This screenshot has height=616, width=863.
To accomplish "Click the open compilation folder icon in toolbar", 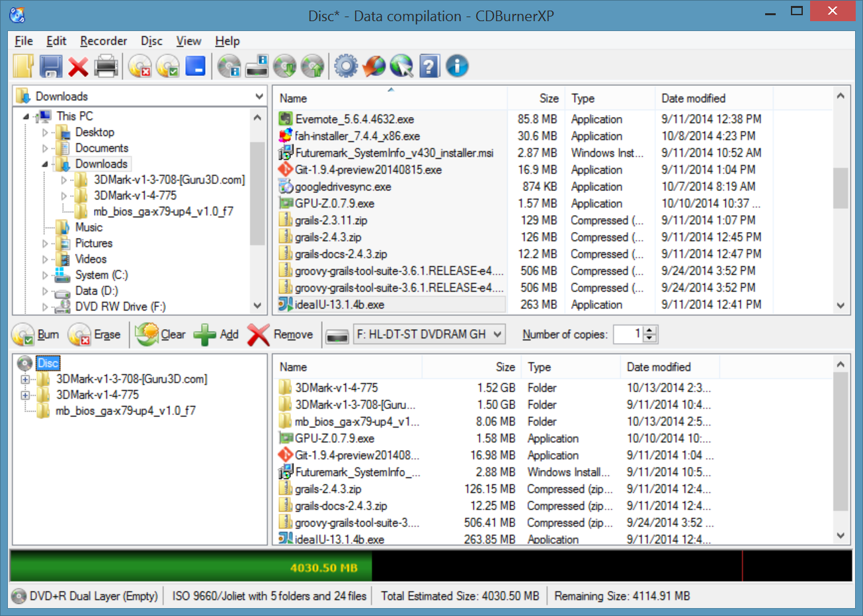I will (x=23, y=66).
